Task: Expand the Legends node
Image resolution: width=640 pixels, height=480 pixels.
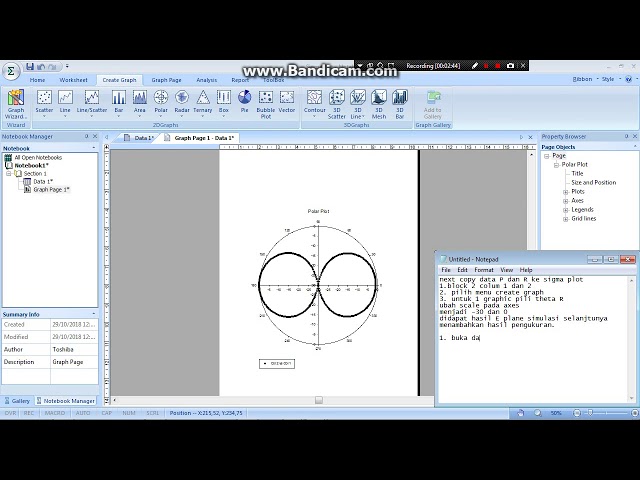Action: [x=566, y=210]
